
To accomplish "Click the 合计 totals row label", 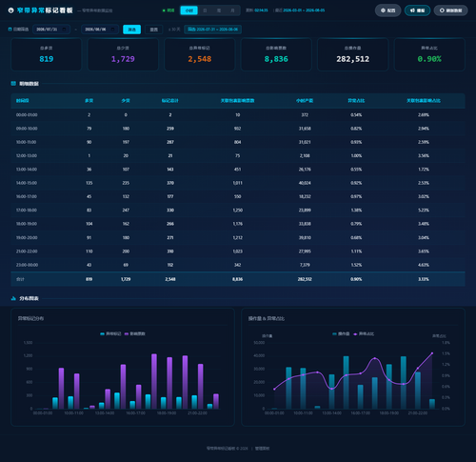I will pyautogui.click(x=20, y=279).
